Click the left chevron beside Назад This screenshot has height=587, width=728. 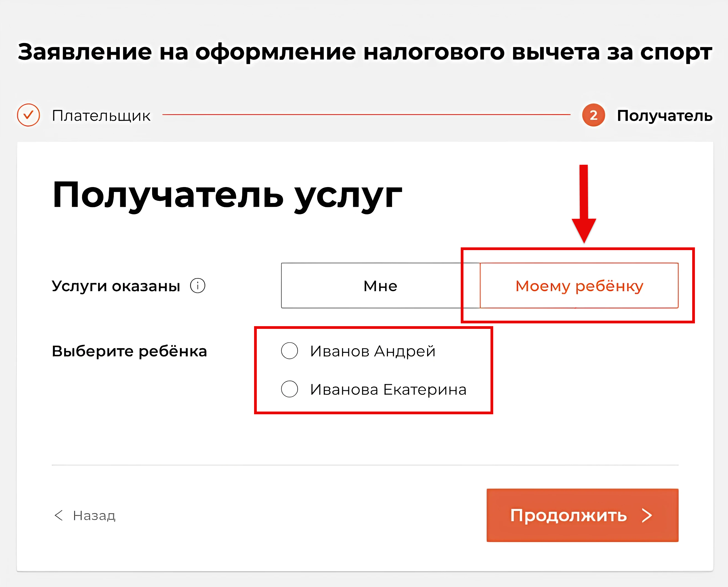pos(58,515)
